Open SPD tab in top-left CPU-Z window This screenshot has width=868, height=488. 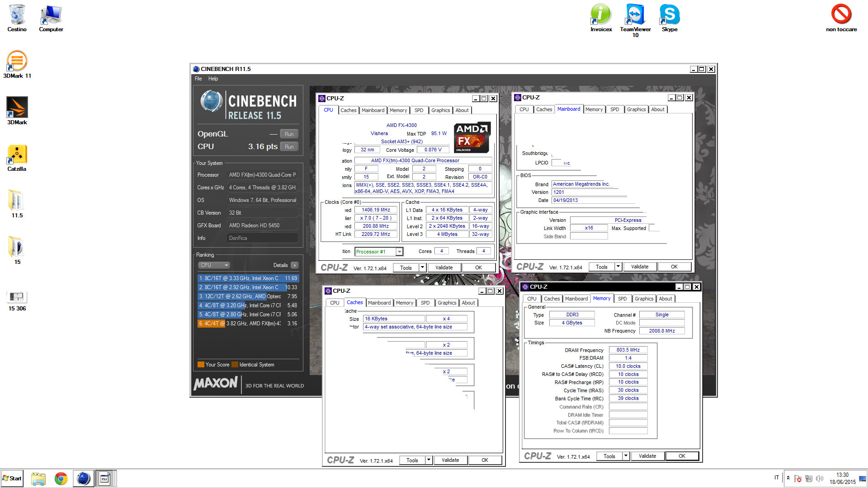tap(419, 110)
